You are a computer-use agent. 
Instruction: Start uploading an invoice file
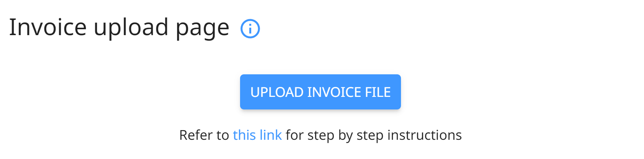[x=320, y=92]
